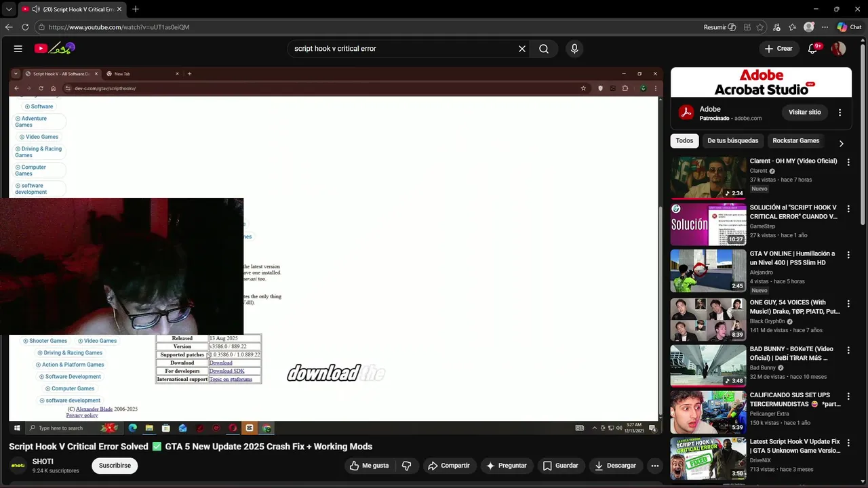Open Edge settings and more menu
Viewport: 868px width, 488px height.
click(825, 27)
